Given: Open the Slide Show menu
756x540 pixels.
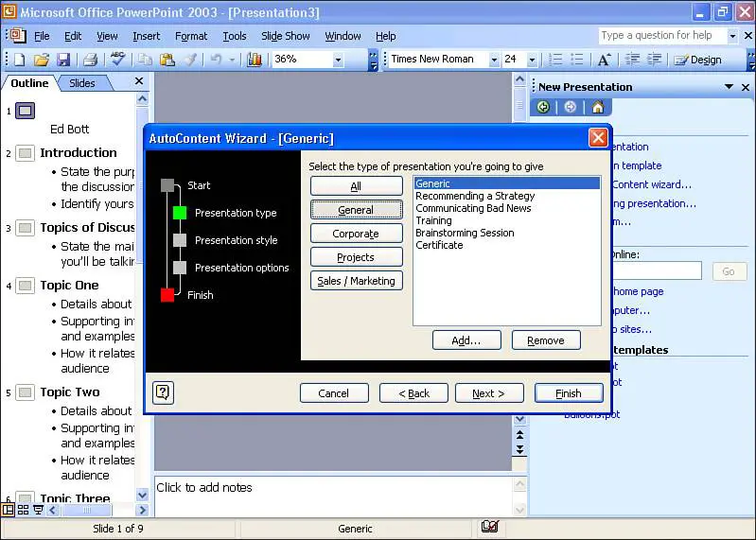Looking at the screenshot, I should point(286,36).
